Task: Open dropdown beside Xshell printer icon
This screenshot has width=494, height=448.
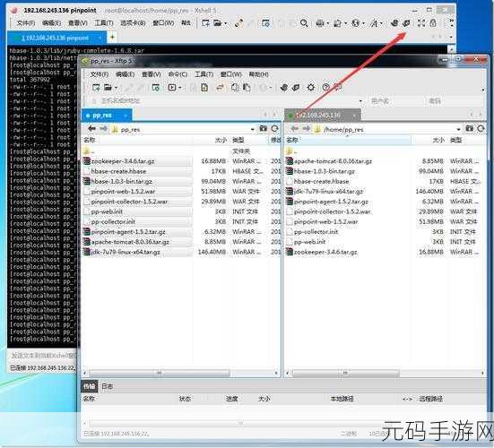Action: coord(327,23)
